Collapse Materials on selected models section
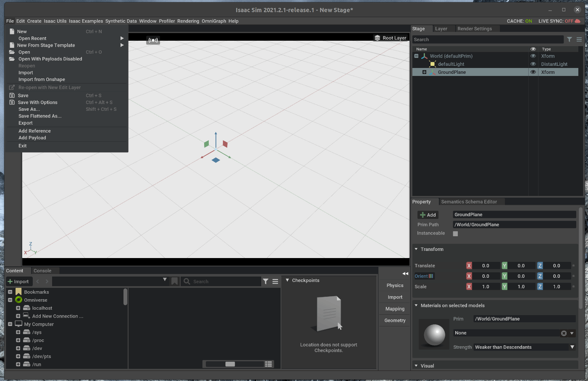This screenshot has height=381, width=588. [x=416, y=305]
